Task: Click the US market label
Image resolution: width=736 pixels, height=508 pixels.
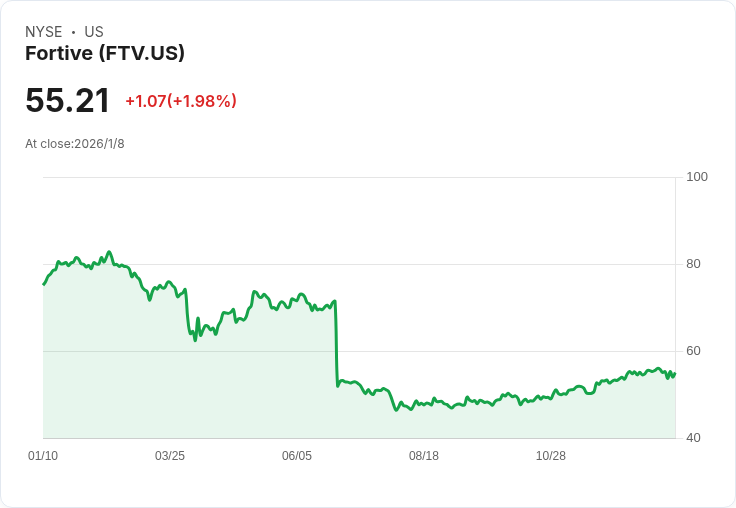Action: click(x=94, y=32)
